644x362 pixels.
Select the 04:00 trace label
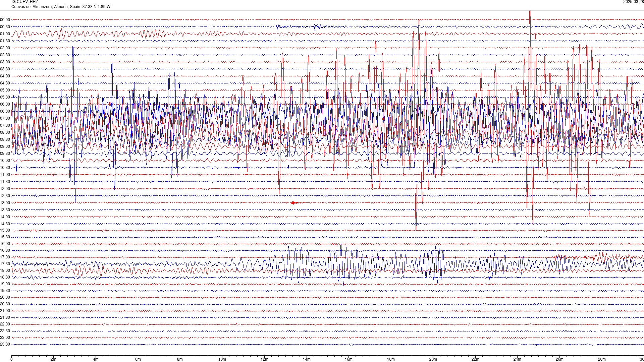5,76
